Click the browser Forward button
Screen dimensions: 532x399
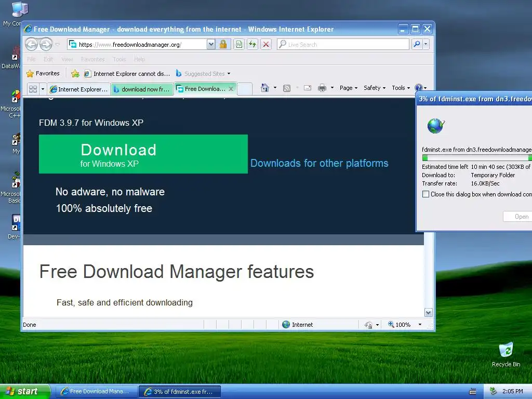(x=46, y=44)
